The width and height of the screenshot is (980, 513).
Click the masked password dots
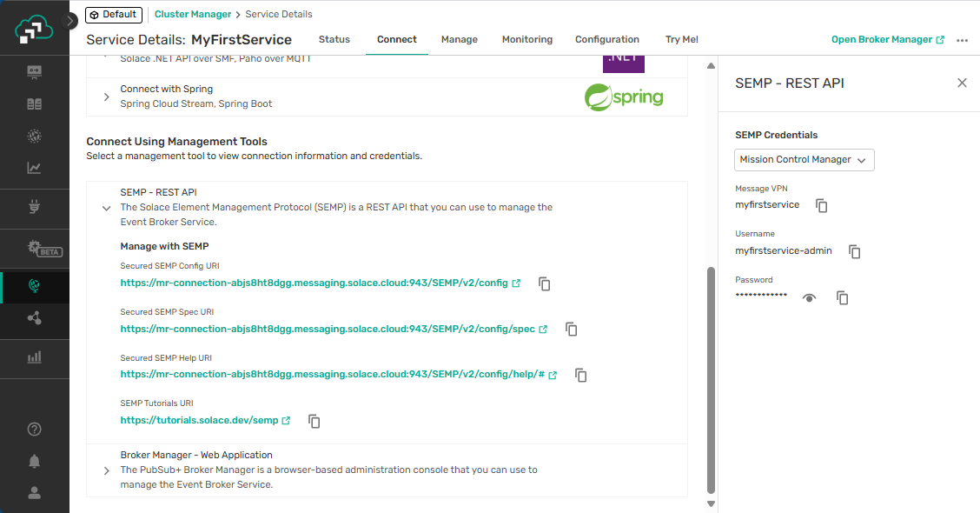point(760,295)
